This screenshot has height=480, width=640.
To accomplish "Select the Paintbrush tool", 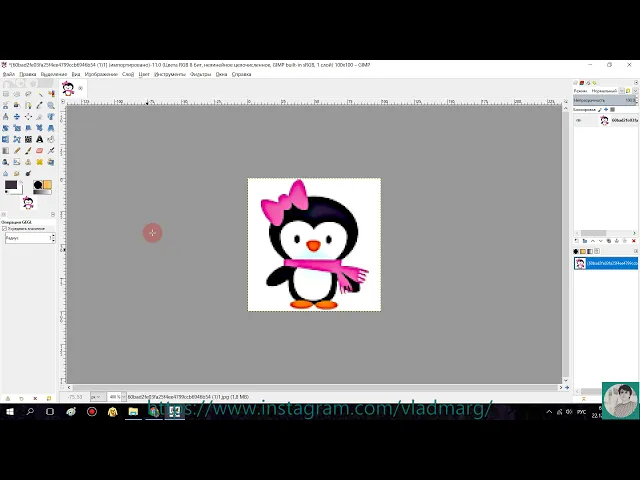I will point(28,151).
